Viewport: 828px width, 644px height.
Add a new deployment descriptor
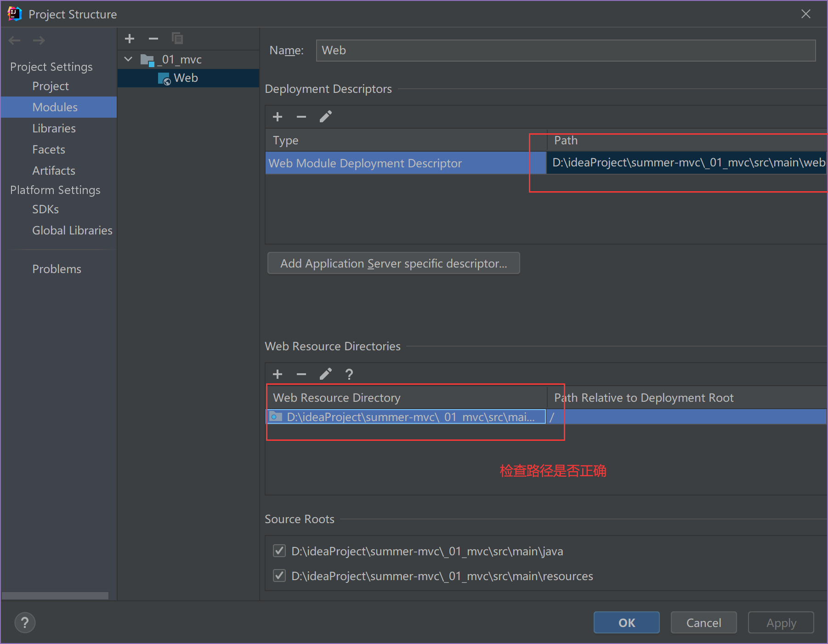point(278,117)
